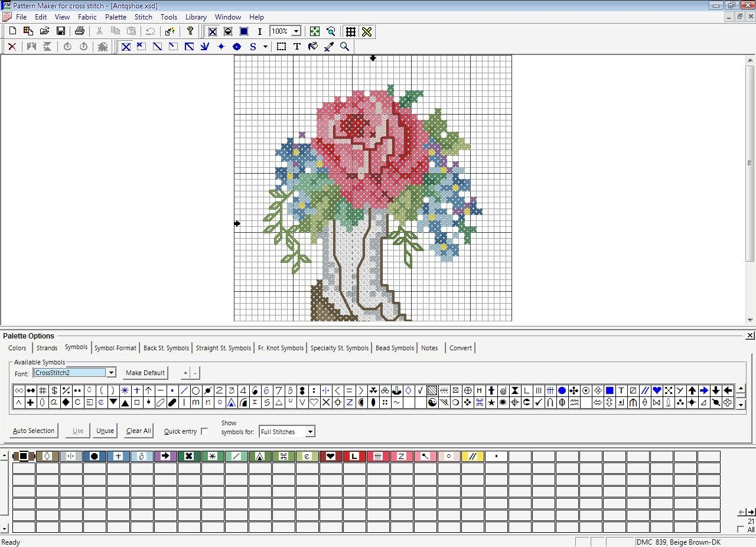Viewport: 756px width, 547px height.
Task: Select the Full cross stitch tool
Action: click(x=125, y=47)
